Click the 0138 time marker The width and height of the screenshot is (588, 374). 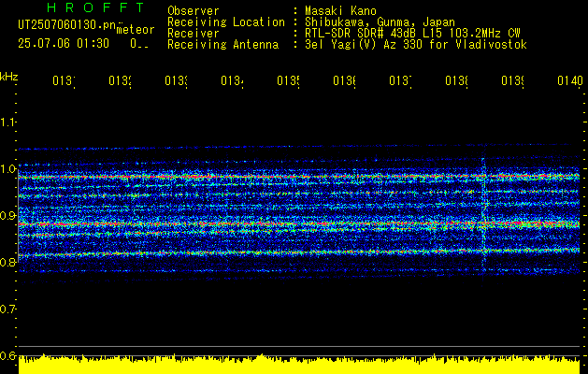[x=457, y=80]
